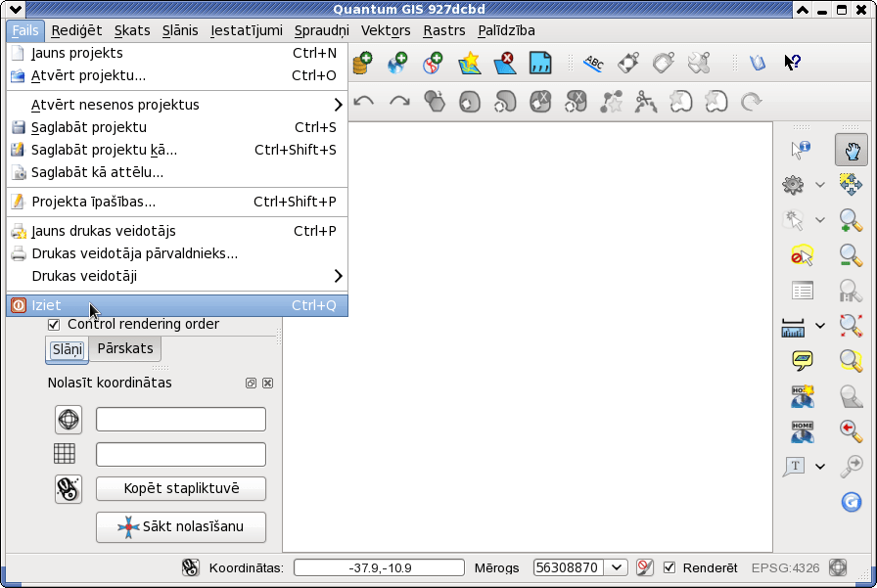Select the Zoom in magnifier tool
This screenshot has height=588, width=877.
coord(851,220)
